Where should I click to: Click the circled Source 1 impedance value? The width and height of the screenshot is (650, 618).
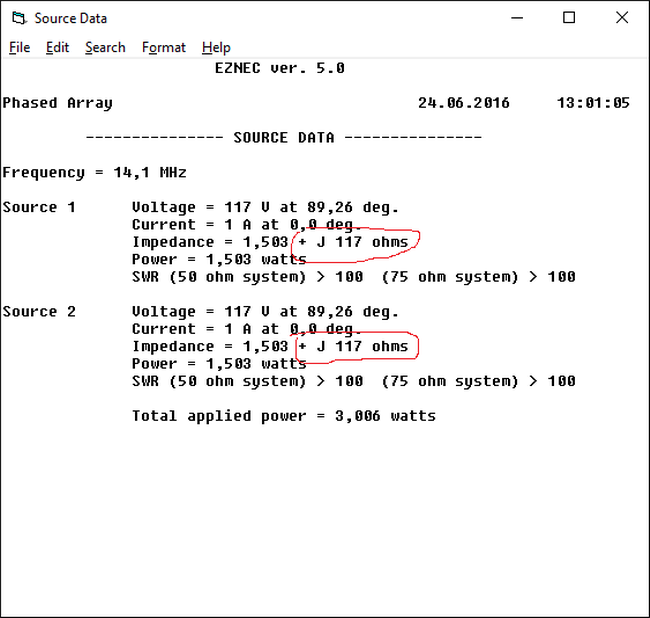point(354,242)
